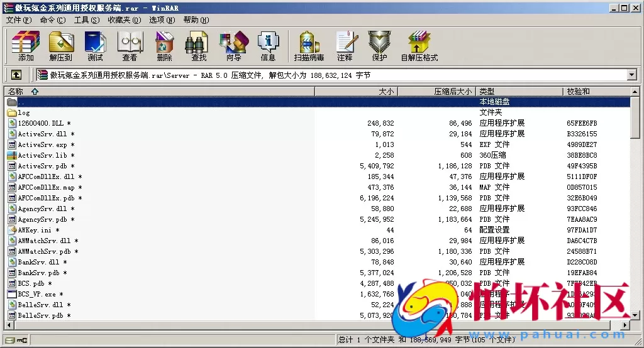Viewport: 644px width, 348px height.
Task: Click the 测试 (Test) toolbar icon
Action: 96,46
